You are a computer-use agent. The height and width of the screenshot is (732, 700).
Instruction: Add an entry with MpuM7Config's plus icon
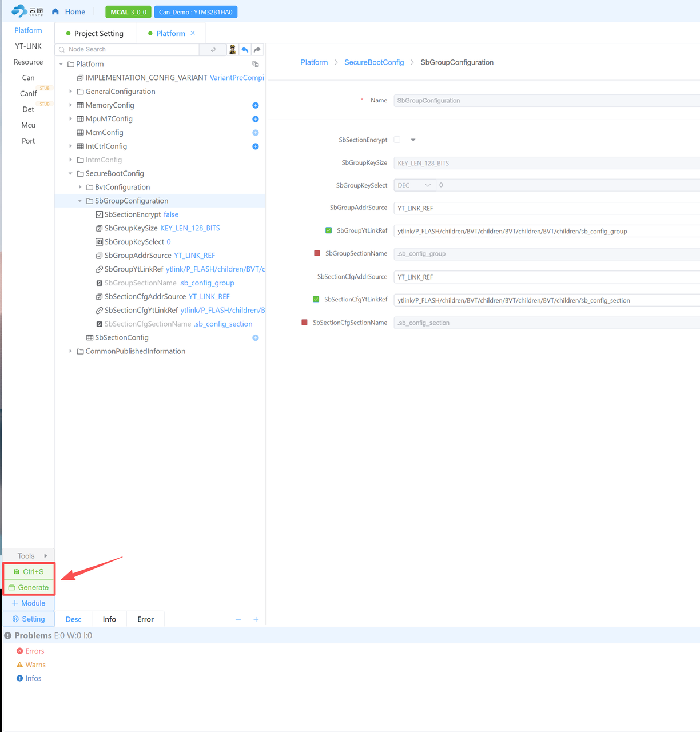tap(256, 119)
